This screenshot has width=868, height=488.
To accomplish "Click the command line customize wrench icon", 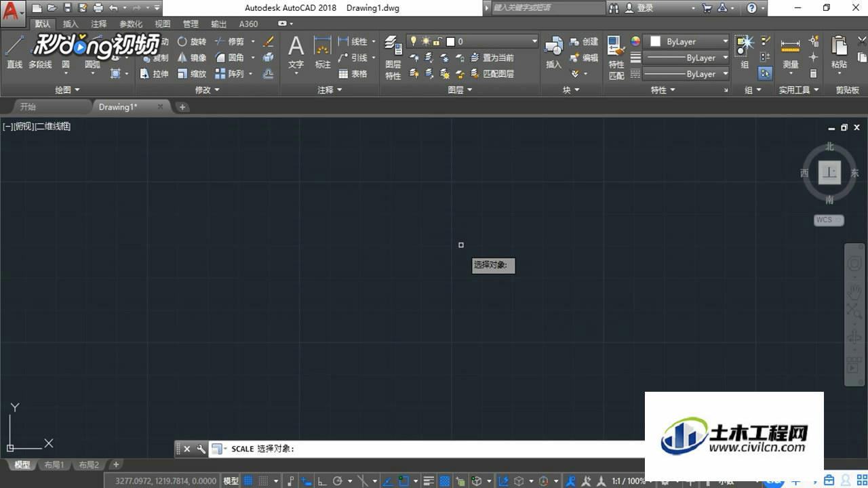I will click(x=201, y=449).
